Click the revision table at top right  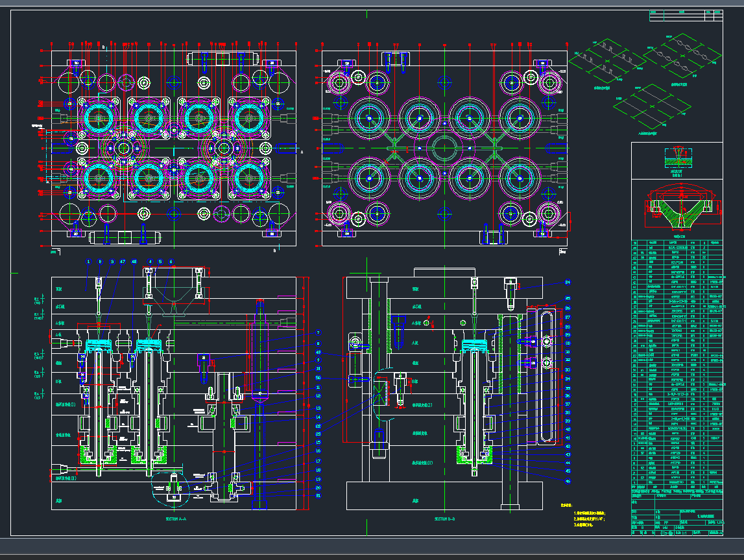(x=686, y=16)
